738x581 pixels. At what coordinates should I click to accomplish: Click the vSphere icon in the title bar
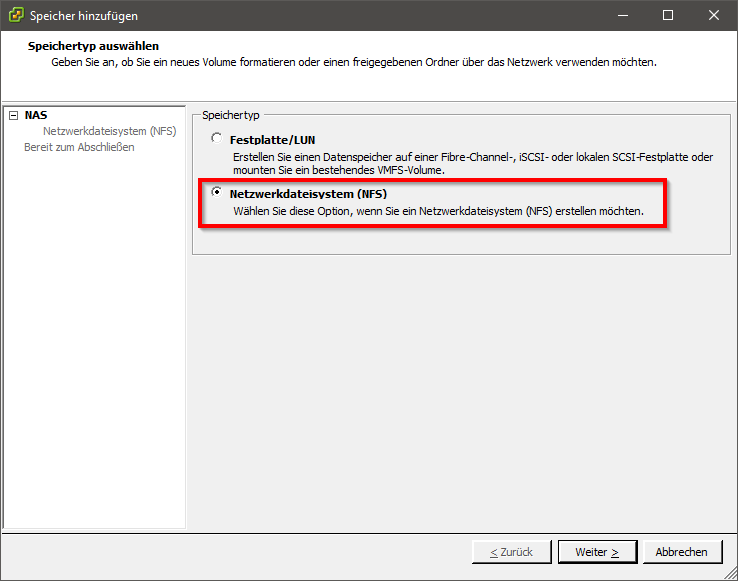[15, 15]
